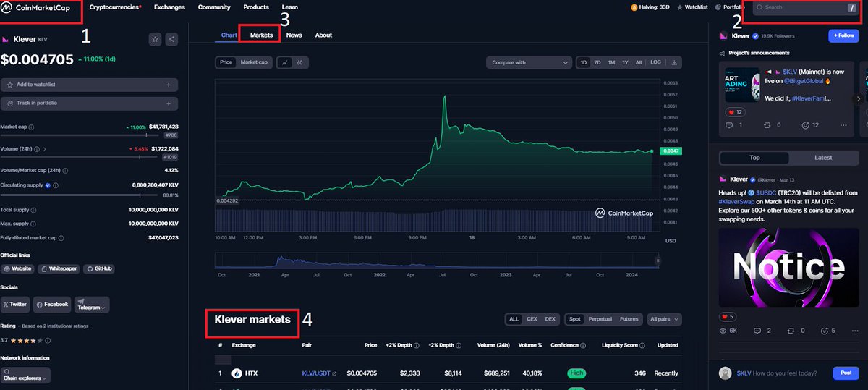Show Volume (24h) info icon

coord(36,149)
